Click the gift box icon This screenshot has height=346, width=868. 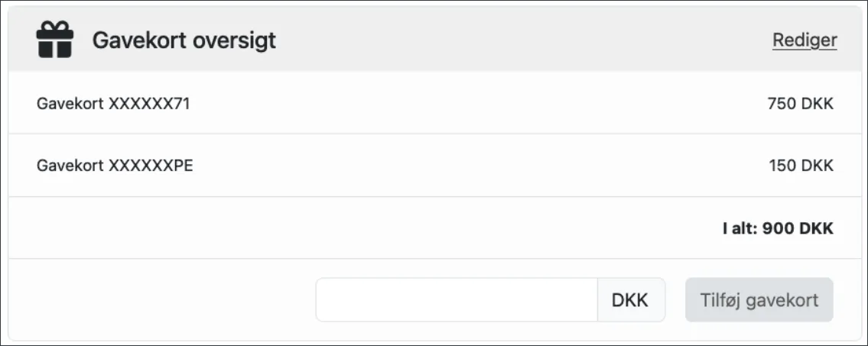click(54, 40)
